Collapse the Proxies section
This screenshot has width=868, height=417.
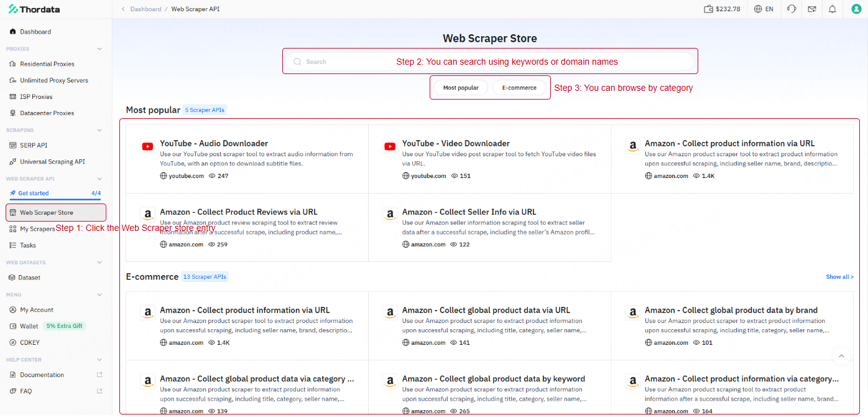tap(99, 49)
